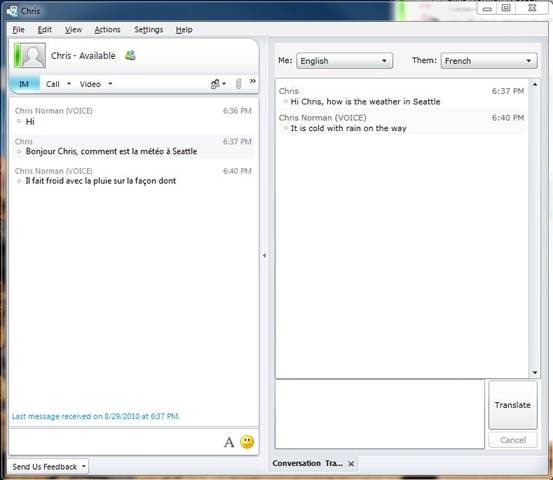Show more toolbar options with the double chevron
The height and width of the screenshot is (480, 553).
pyautogui.click(x=253, y=81)
